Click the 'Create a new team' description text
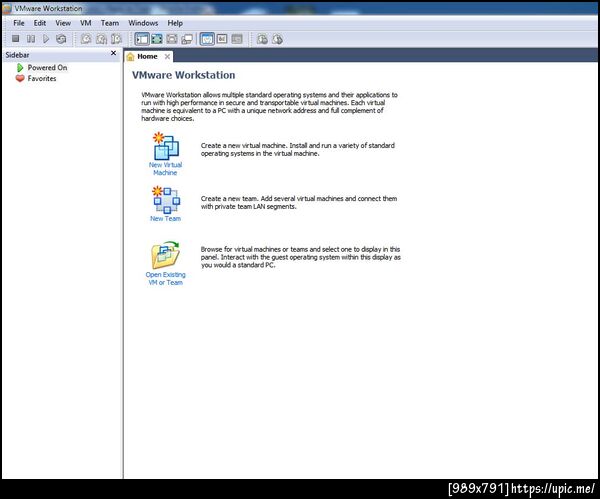This screenshot has height=499, width=600. coord(299,202)
